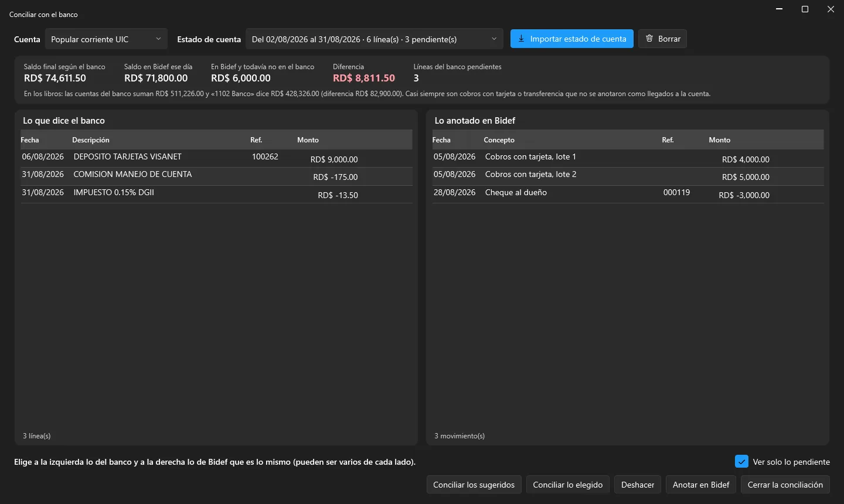Click Anotar en Bidef button
Viewport: 844px width, 504px height.
point(701,485)
